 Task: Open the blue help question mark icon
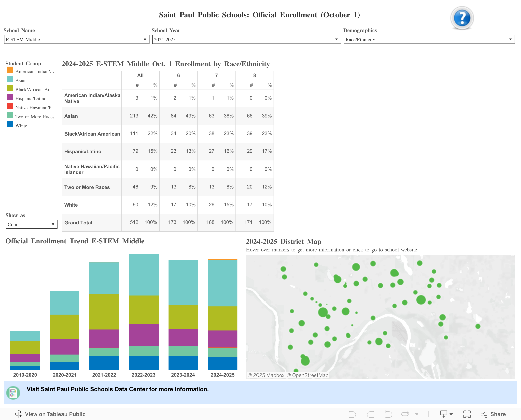click(462, 18)
